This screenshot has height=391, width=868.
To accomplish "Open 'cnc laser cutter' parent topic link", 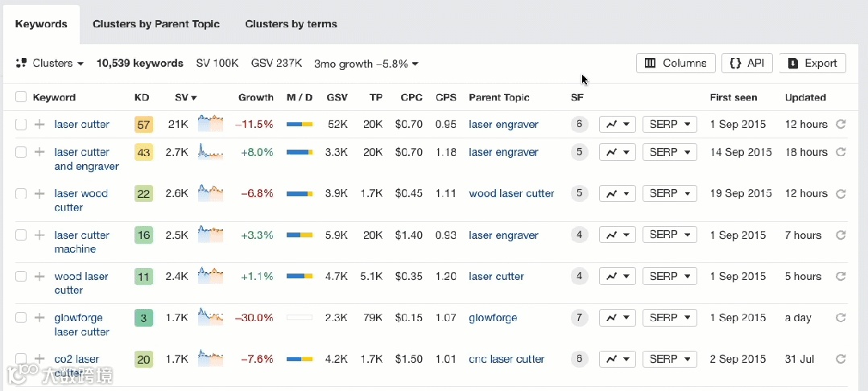I will pyautogui.click(x=506, y=359).
